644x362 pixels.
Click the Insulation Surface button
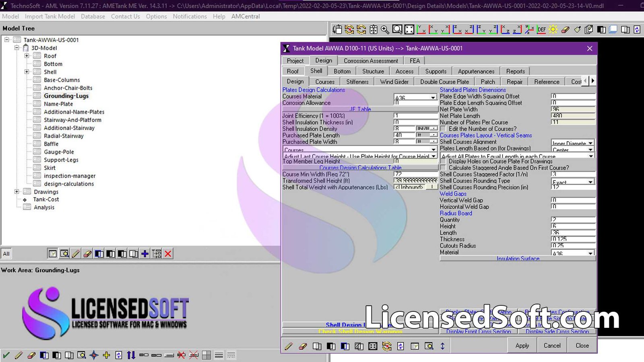coord(518,259)
